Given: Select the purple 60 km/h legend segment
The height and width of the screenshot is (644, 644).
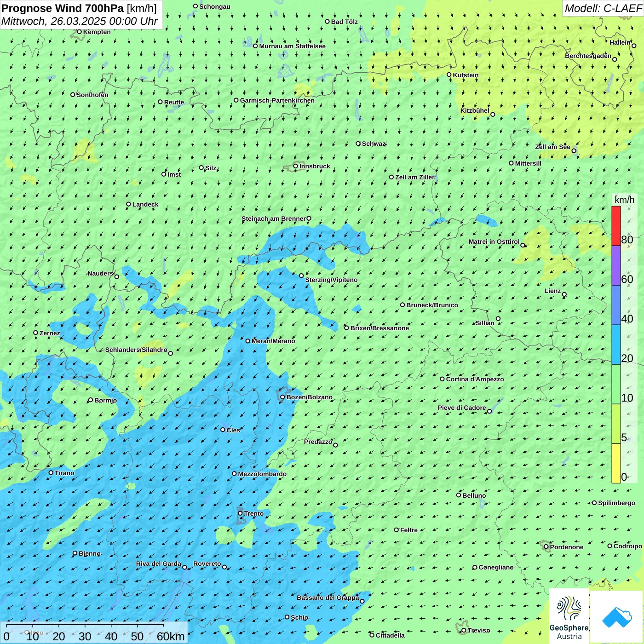Looking at the screenshot, I should click(616, 265).
